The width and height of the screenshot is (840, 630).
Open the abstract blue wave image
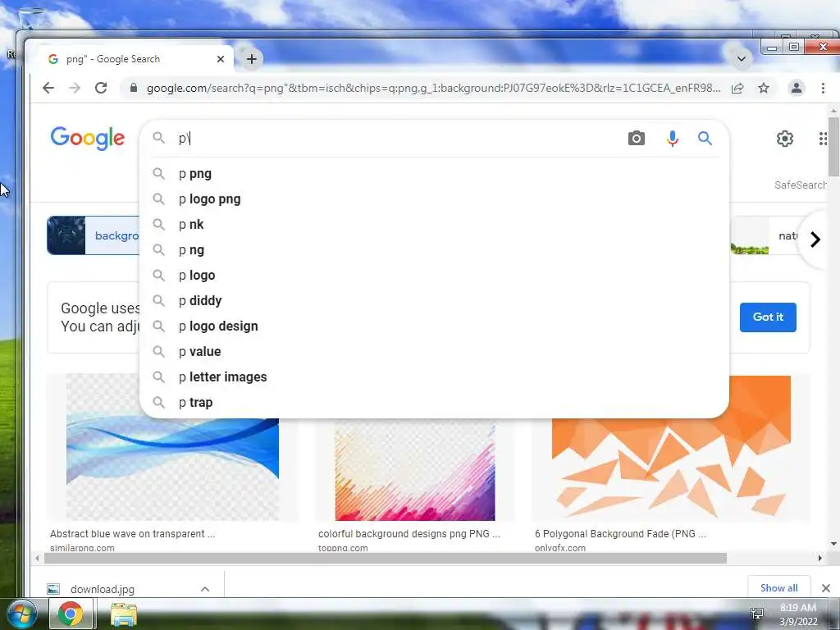point(172,468)
